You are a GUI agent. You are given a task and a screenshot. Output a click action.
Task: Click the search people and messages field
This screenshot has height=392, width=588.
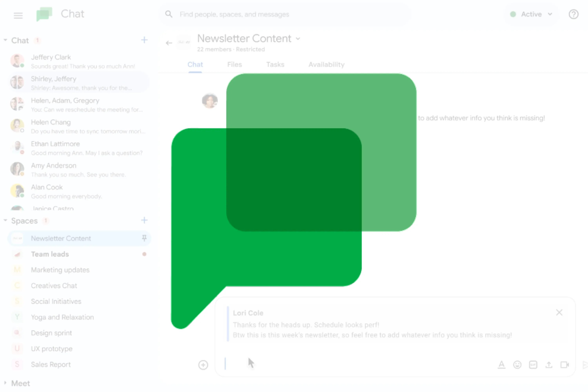coord(285,14)
